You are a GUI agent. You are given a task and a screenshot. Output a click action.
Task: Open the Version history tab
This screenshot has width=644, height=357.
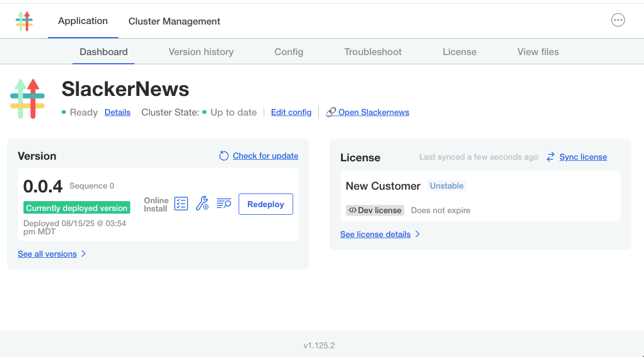[201, 51]
